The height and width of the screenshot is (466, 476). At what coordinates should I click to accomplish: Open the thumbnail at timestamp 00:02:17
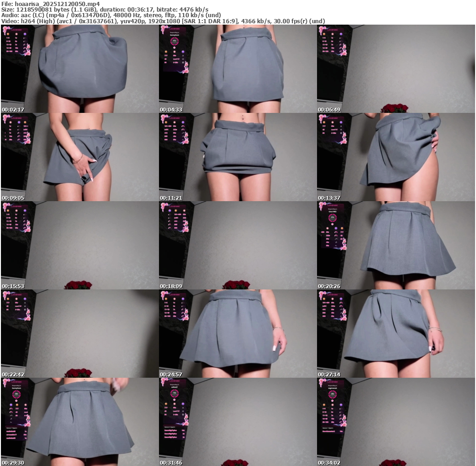[x=79, y=69]
